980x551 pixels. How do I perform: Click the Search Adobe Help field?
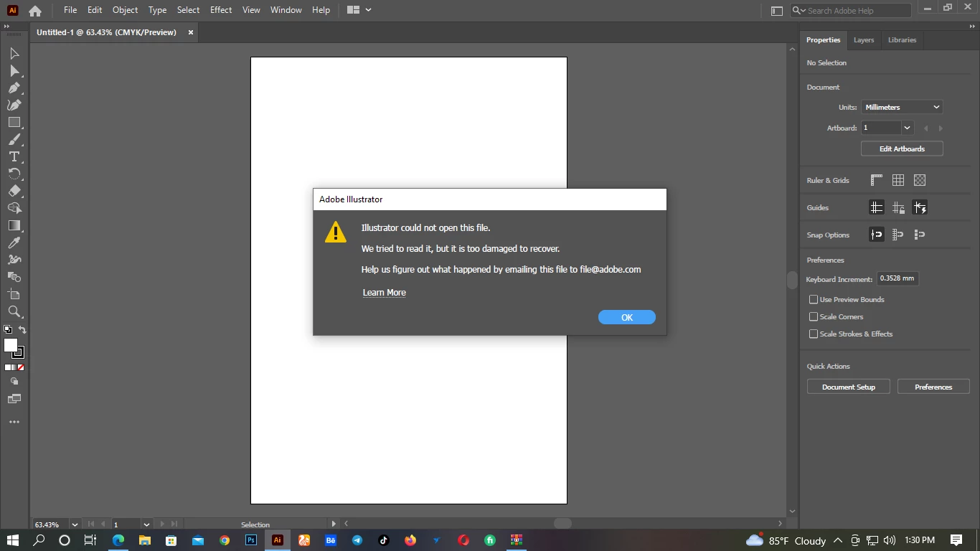tap(851, 10)
